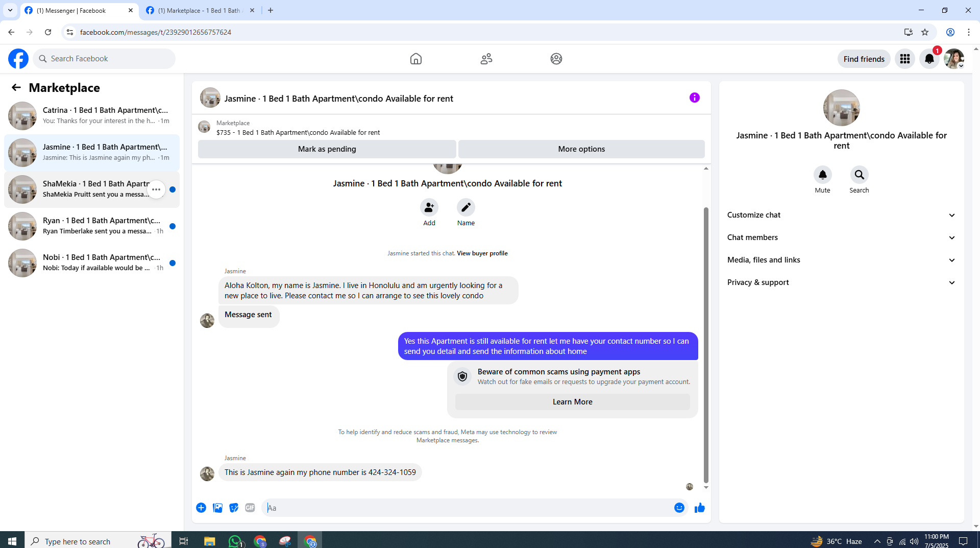Open the $735 Marketplace listing link
The image size is (980, 548).
298,132
